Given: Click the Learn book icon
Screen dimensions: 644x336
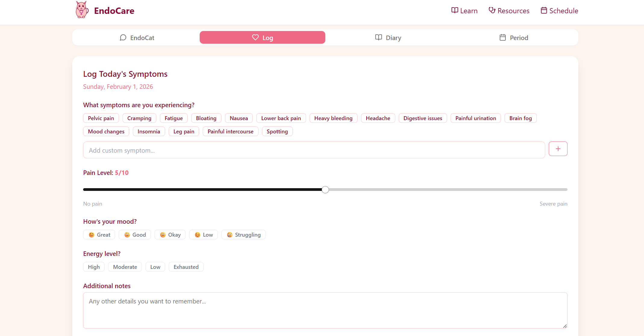Looking at the screenshot, I should coord(455,11).
